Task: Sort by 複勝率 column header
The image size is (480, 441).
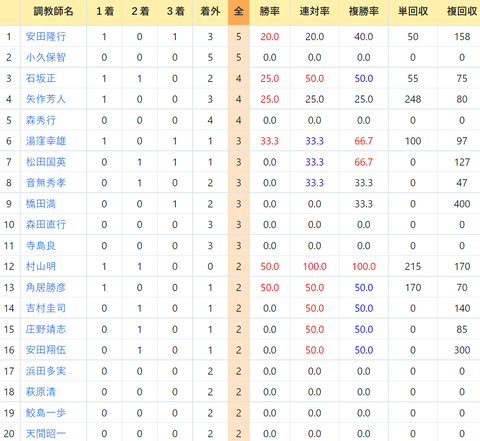Action: 364,12
